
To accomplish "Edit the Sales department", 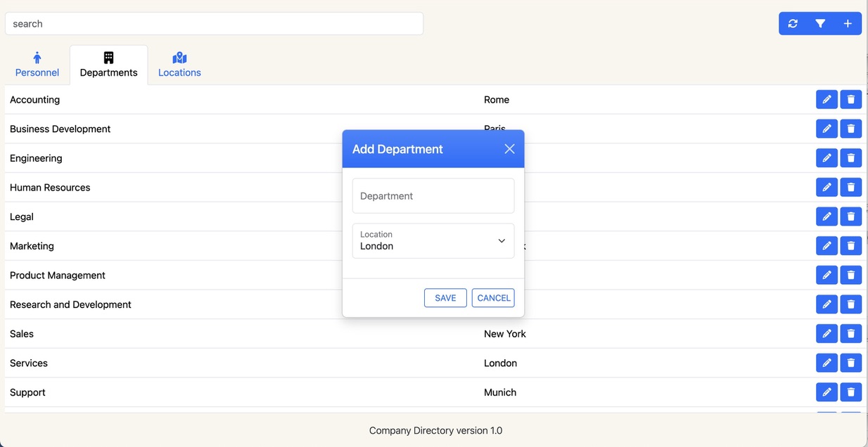I will pos(826,333).
